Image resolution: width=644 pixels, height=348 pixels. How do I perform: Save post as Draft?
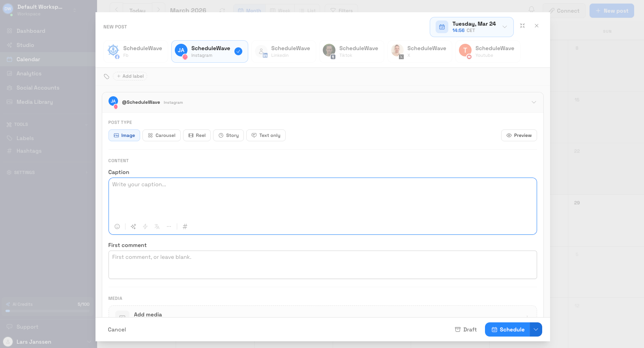pyautogui.click(x=466, y=329)
